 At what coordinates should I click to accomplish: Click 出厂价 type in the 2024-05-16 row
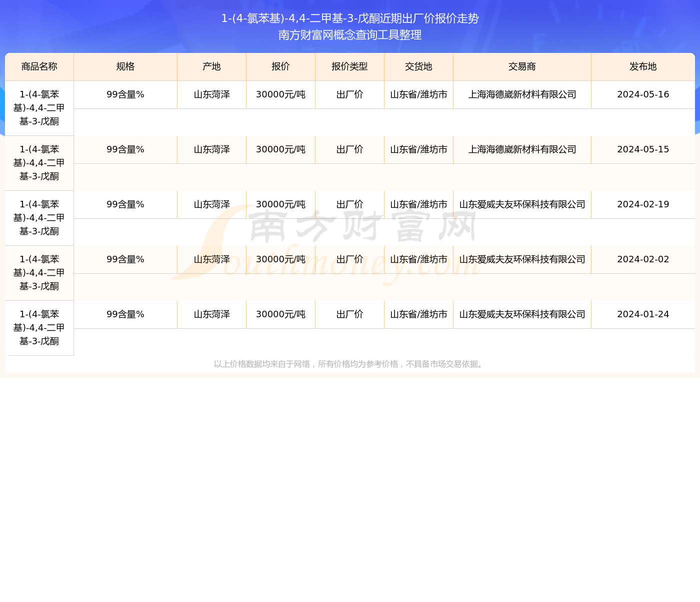coord(349,94)
